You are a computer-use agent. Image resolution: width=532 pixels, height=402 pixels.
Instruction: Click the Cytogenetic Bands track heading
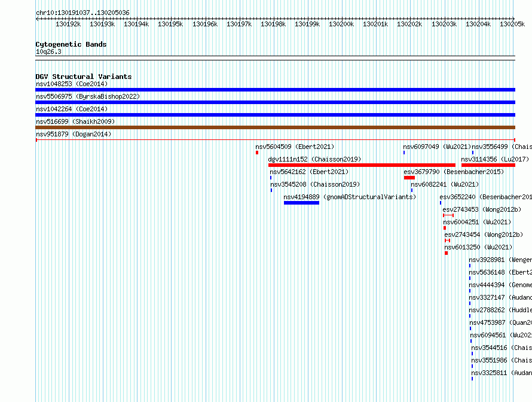coord(71,44)
